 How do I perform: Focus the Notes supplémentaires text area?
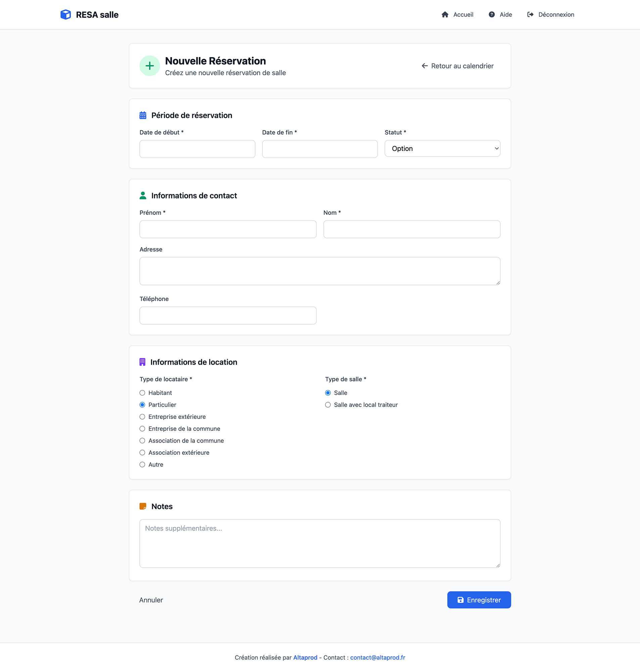coord(320,543)
